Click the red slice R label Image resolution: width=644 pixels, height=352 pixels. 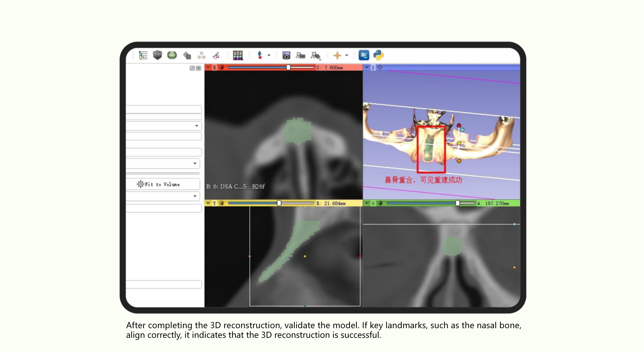pyautogui.click(x=214, y=68)
